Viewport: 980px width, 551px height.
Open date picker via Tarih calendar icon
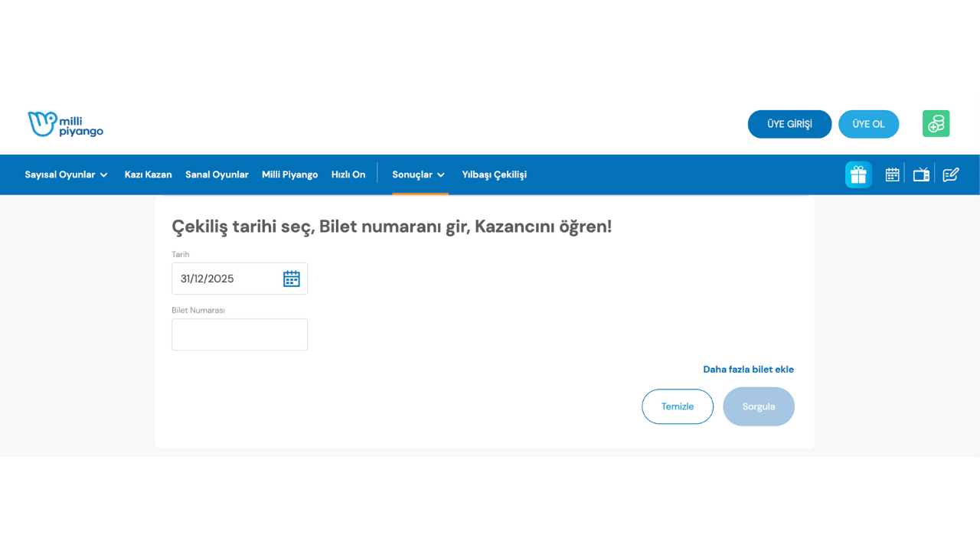pos(291,279)
